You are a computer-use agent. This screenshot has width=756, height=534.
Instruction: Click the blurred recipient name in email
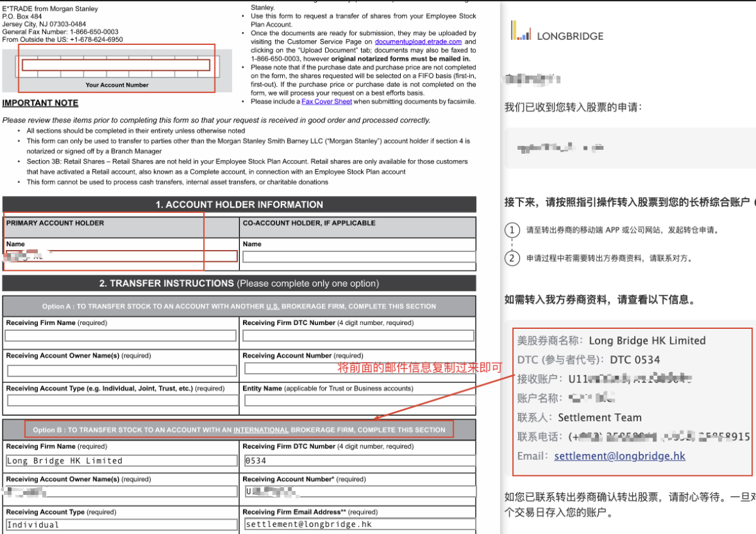(532, 79)
